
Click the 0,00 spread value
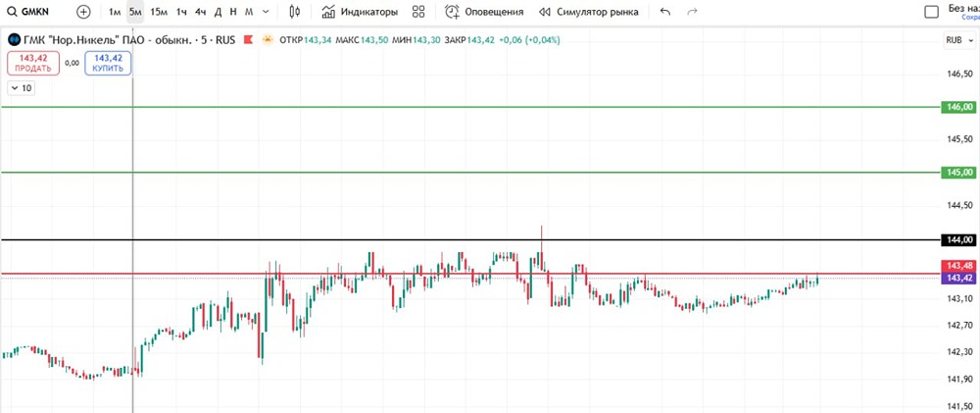tap(72, 63)
